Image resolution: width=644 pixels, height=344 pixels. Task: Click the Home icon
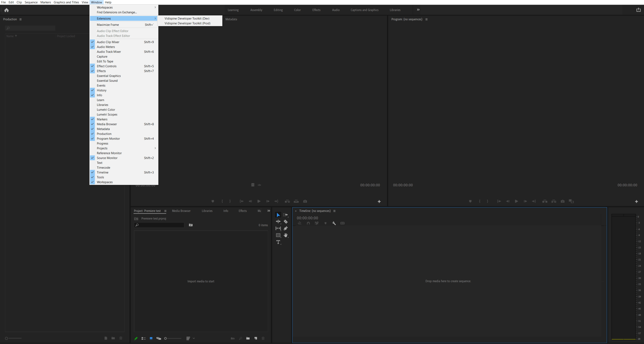coord(7,10)
